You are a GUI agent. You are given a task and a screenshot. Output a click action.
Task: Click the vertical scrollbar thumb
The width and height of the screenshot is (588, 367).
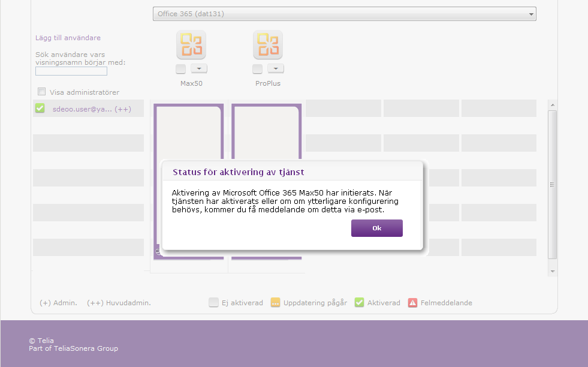click(553, 185)
